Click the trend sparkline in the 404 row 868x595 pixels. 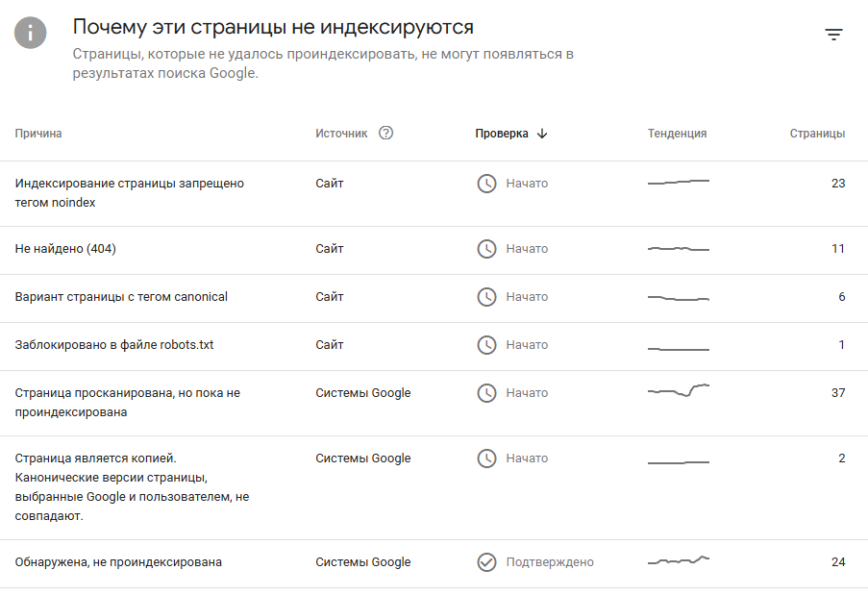[678, 249]
